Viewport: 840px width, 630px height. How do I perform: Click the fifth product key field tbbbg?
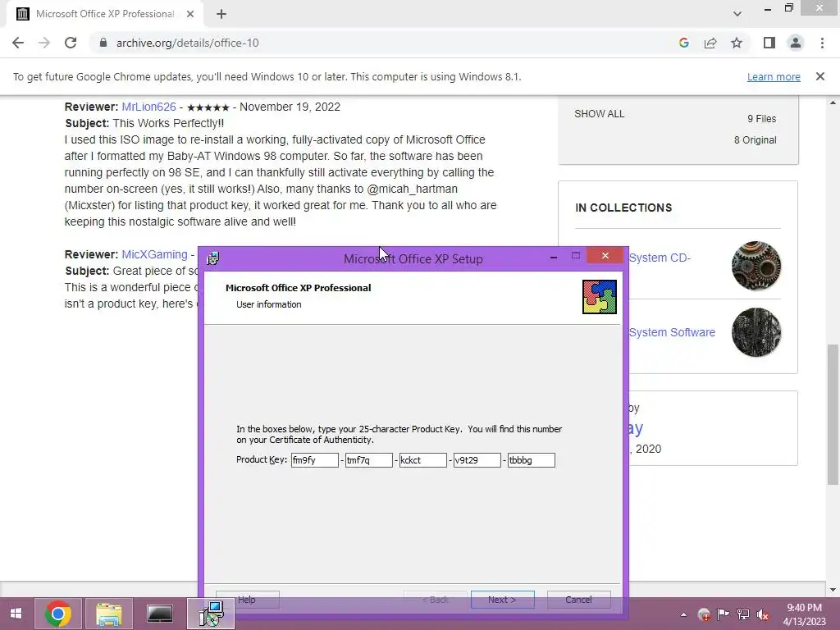tap(531, 460)
